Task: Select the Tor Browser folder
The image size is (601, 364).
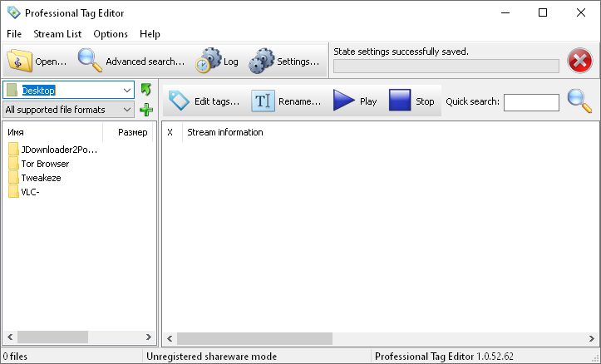Action: (x=45, y=164)
